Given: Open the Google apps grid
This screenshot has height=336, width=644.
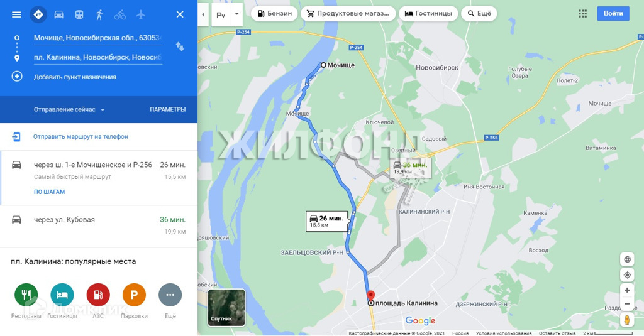Looking at the screenshot, I should [582, 14].
